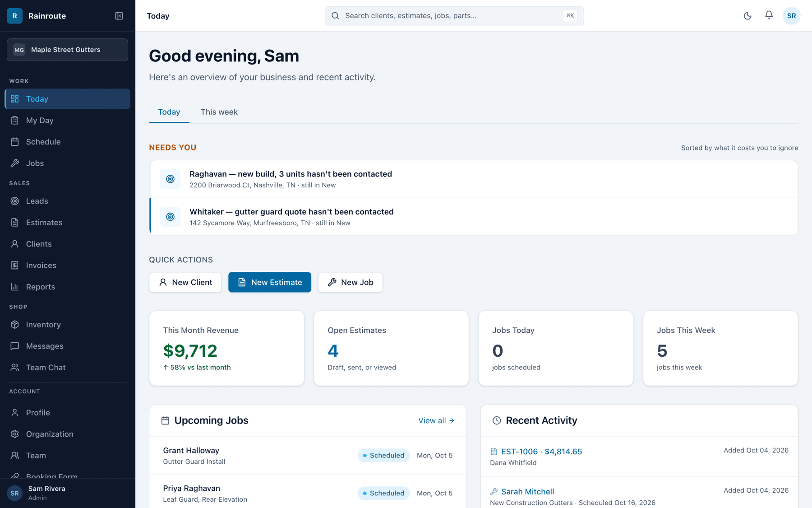The height and width of the screenshot is (508, 812).
Task: Click New Client quick action
Action: coord(185,282)
